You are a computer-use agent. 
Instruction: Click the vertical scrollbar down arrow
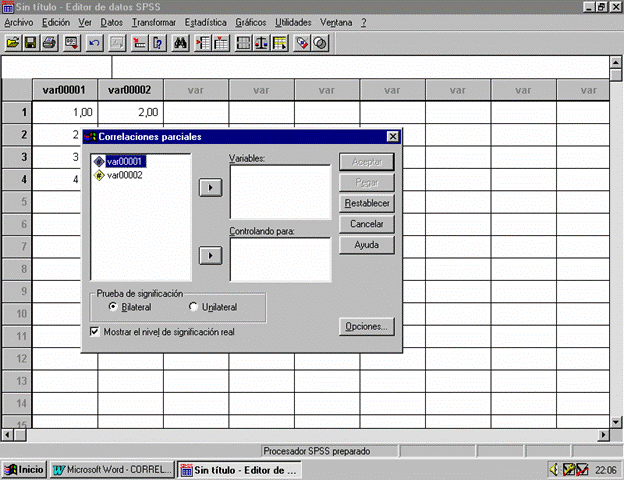coord(616,422)
